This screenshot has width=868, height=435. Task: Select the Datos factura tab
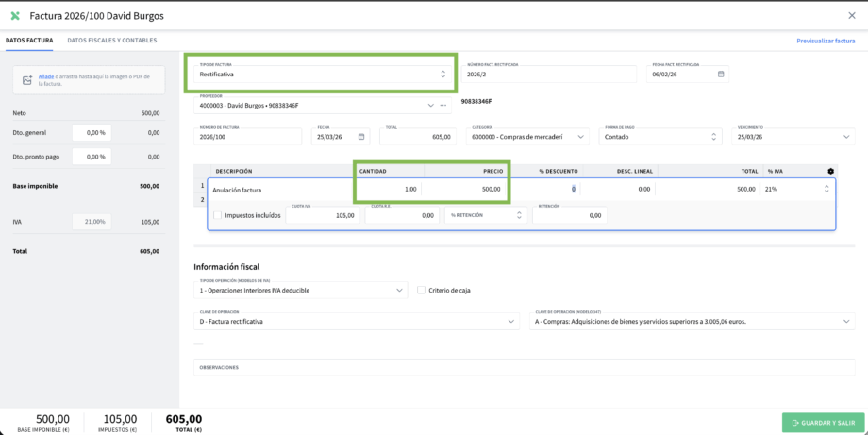[x=29, y=41]
